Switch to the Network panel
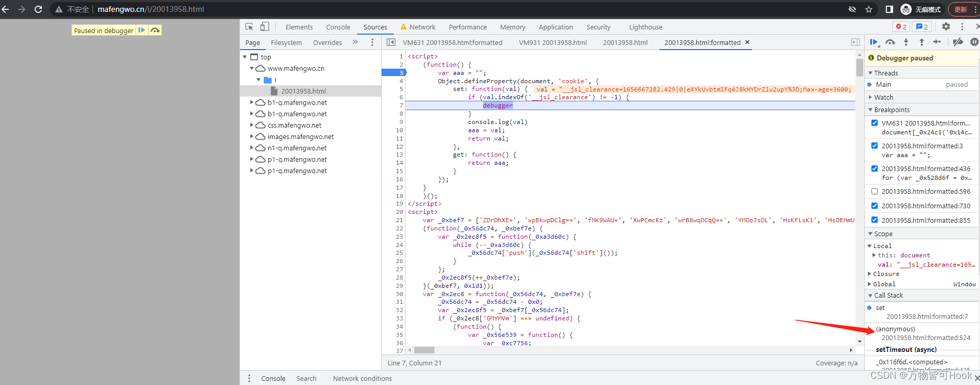The image size is (980, 385). [418, 27]
